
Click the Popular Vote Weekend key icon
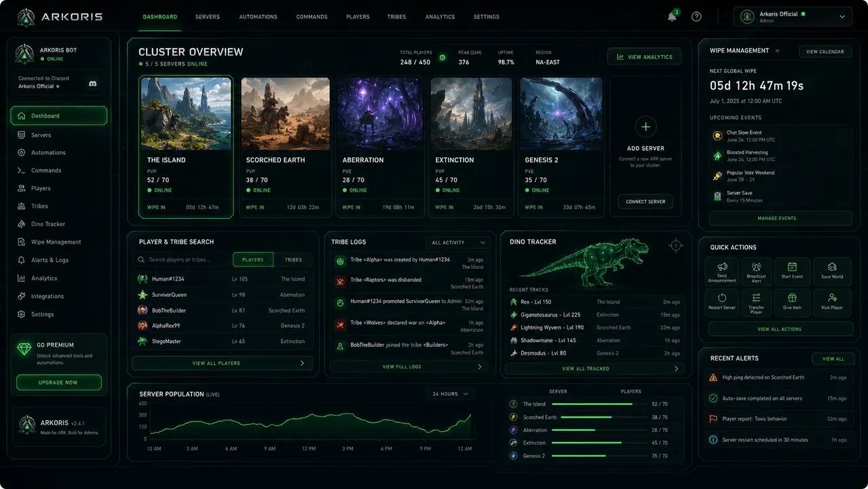[717, 176]
